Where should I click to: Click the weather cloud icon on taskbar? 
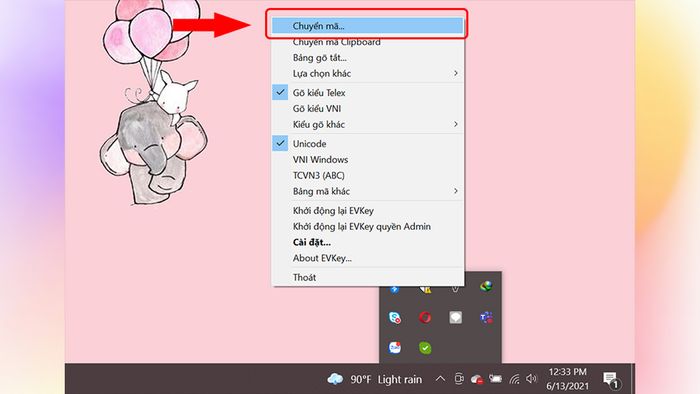tap(335, 379)
